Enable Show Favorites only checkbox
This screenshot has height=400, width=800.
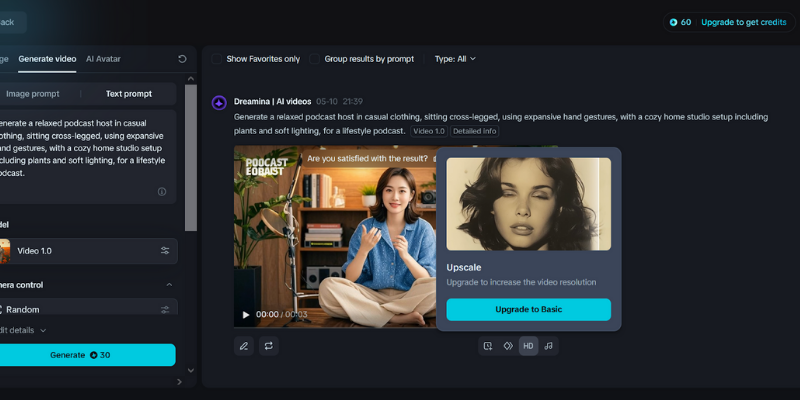click(x=216, y=59)
